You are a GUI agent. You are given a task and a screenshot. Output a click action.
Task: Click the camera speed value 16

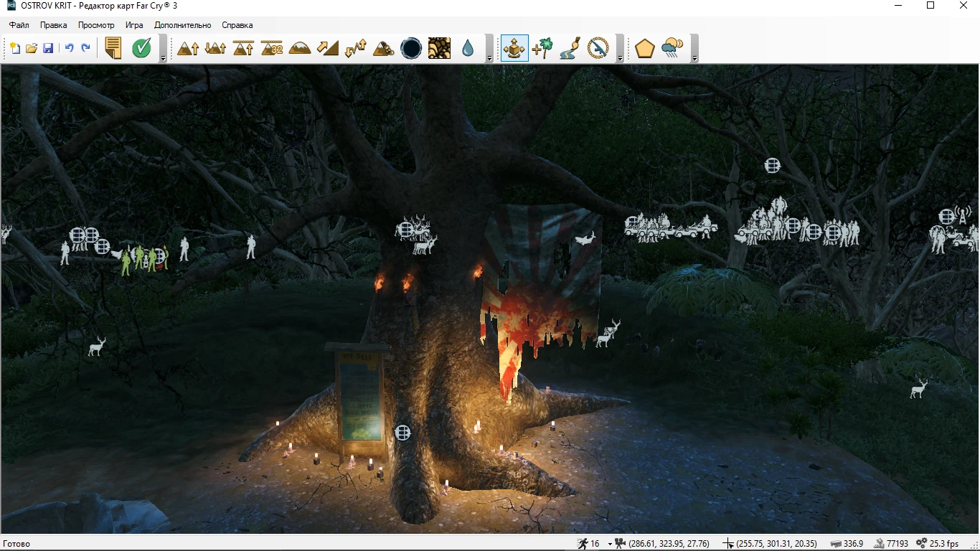tap(595, 544)
